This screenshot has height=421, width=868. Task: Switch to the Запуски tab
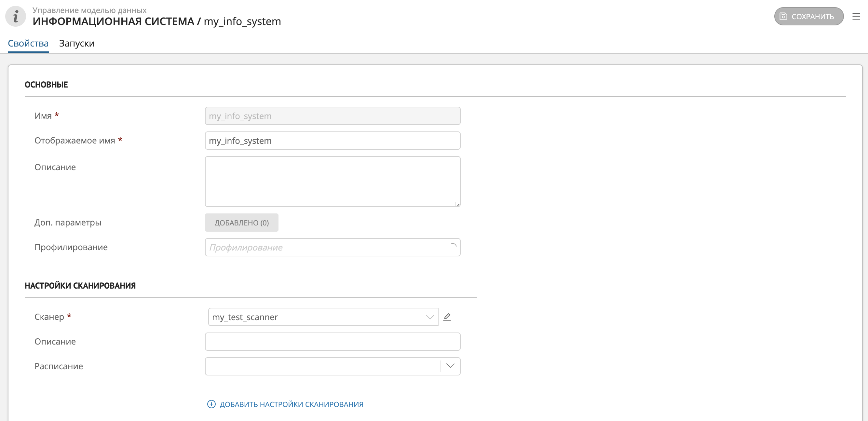click(x=76, y=44)
